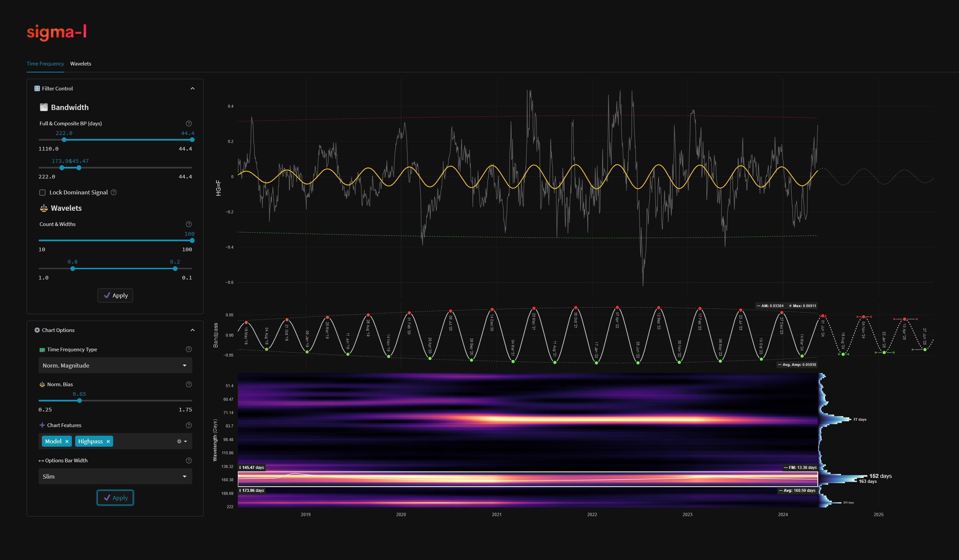959x560 pixels.
Task: Click the 77 days spectrum peak label
Action: click(x=860, y=419)
